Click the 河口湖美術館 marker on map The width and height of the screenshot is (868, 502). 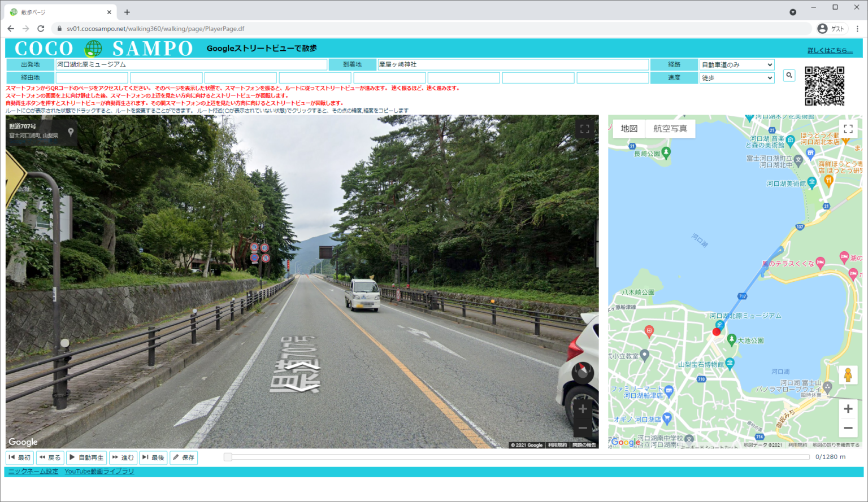pos(812,182)
